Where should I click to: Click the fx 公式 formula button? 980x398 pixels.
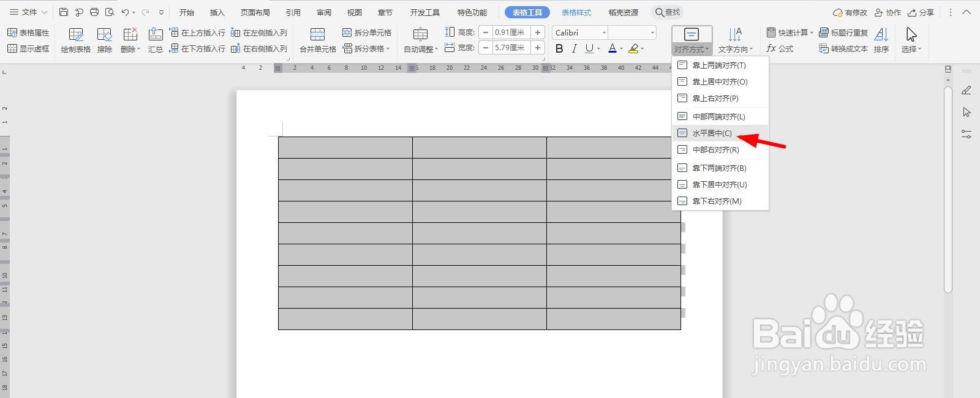point(780,48)
